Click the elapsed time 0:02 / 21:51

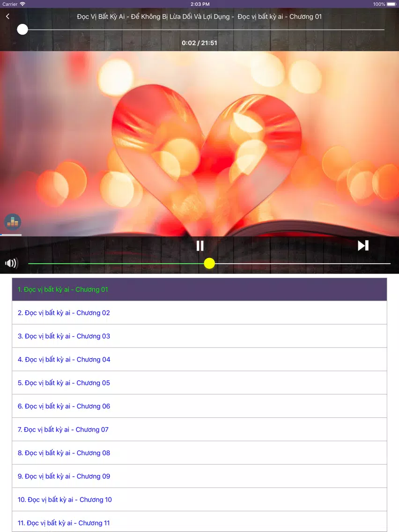[199, 43]
